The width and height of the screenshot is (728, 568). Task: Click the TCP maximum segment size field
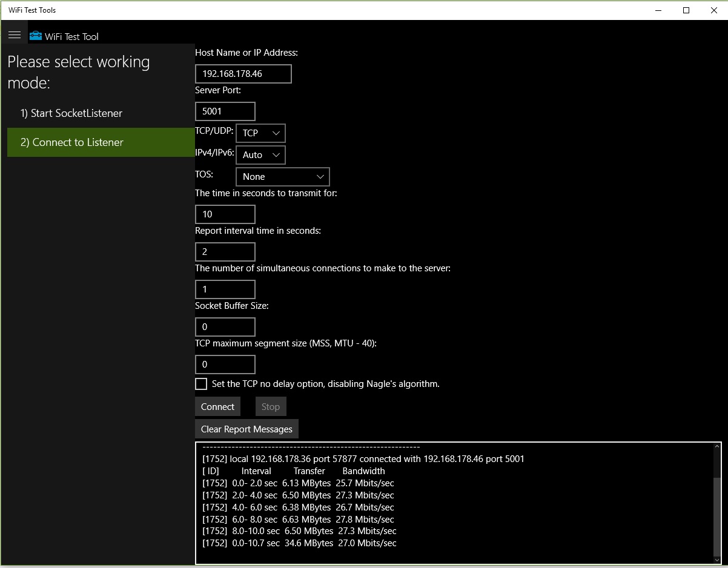[225, 365]
